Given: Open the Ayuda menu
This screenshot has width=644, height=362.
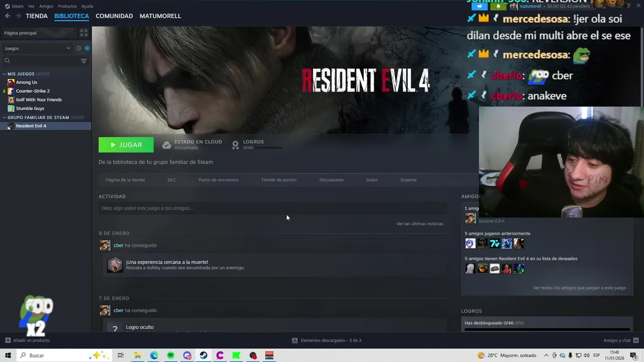Looking at the screenshot, I should (87, 6).
